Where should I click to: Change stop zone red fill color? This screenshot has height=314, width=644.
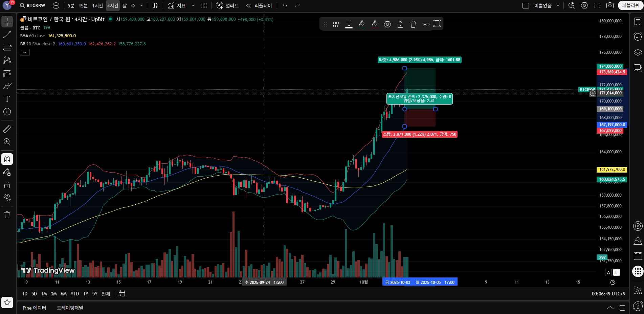pyautogui.click(x=375, y=24)
